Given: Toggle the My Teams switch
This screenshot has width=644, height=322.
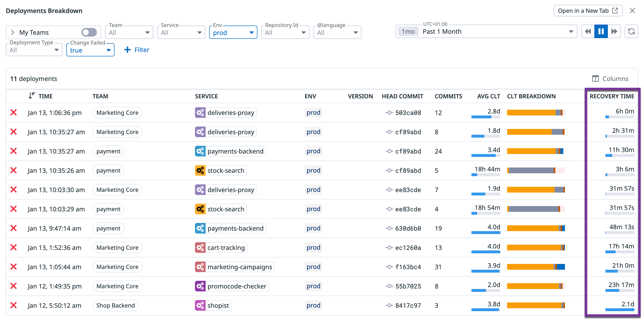Looking at the screenshot, I should click(x=89, y=32).
